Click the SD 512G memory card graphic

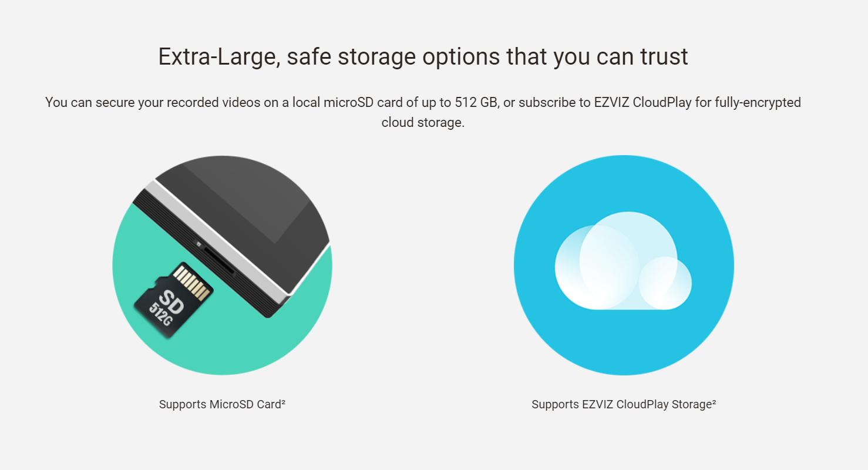[173, 300]
